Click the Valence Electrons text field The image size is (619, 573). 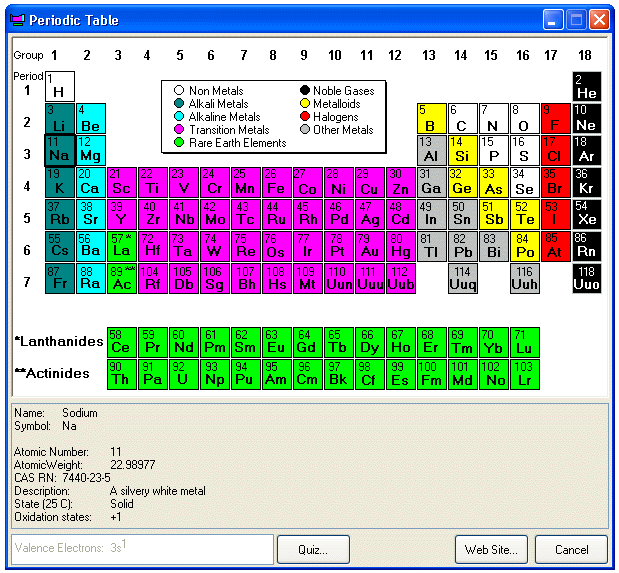141,549
